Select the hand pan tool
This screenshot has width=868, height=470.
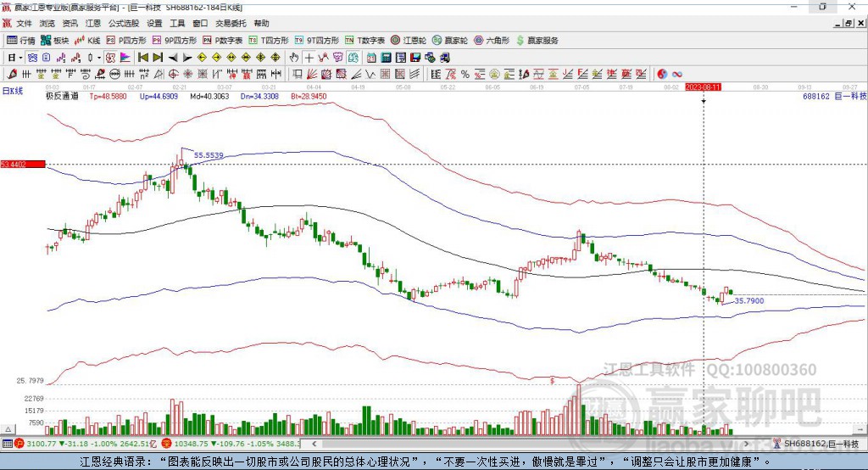point(294,58)
